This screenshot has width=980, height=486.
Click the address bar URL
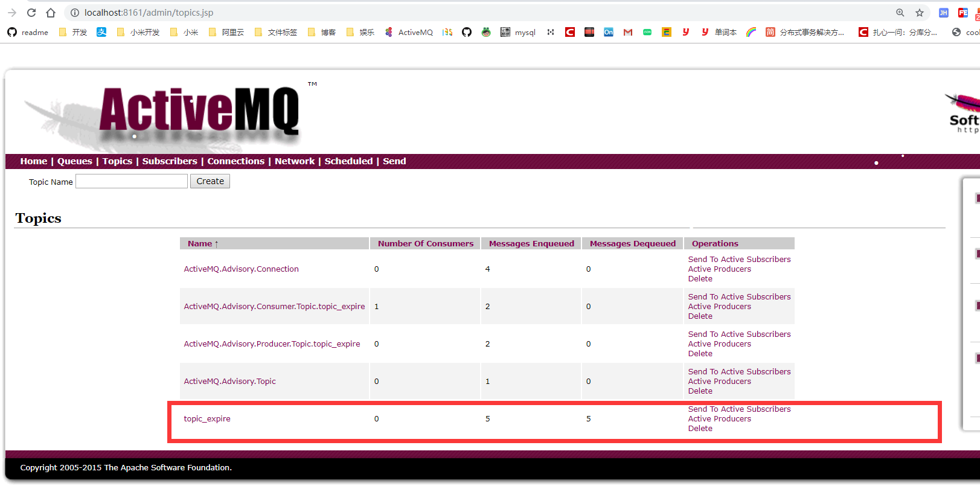[149, 13]
